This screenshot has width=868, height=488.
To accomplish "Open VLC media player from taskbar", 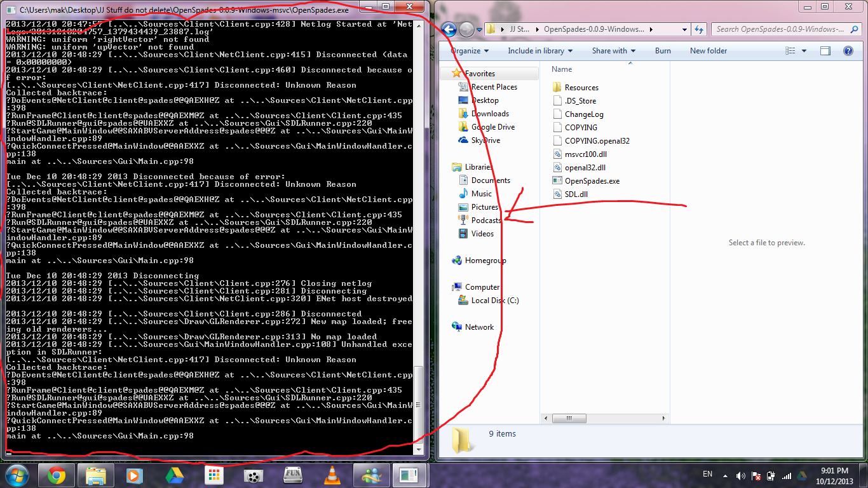I will point(331,475).
